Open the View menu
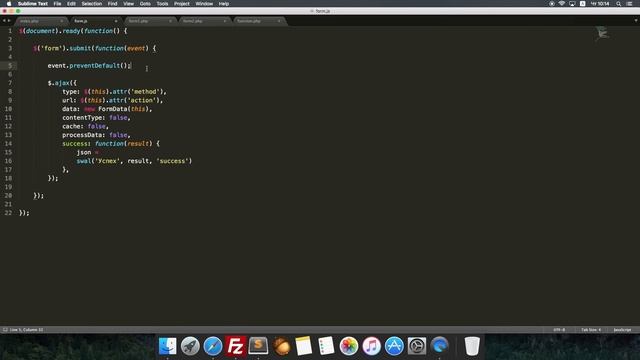The width and height of the screenshot is (640, 360). pyautogui.click(x=129, y=4)
